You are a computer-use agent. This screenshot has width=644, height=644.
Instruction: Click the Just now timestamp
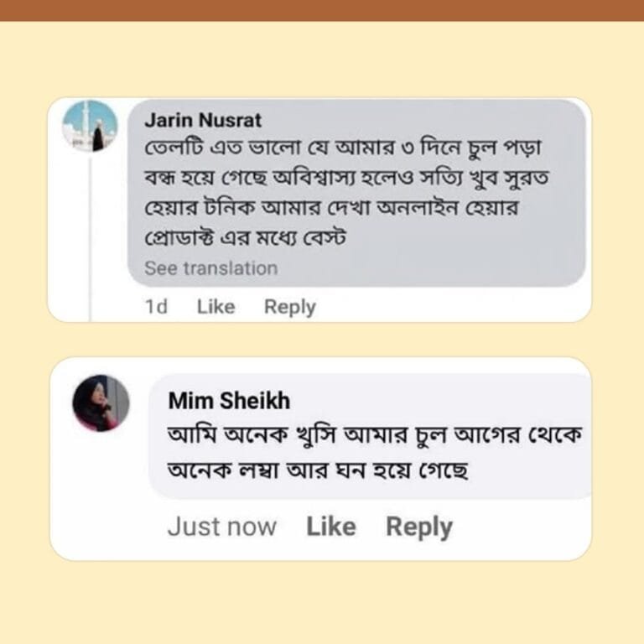[221, 527]
